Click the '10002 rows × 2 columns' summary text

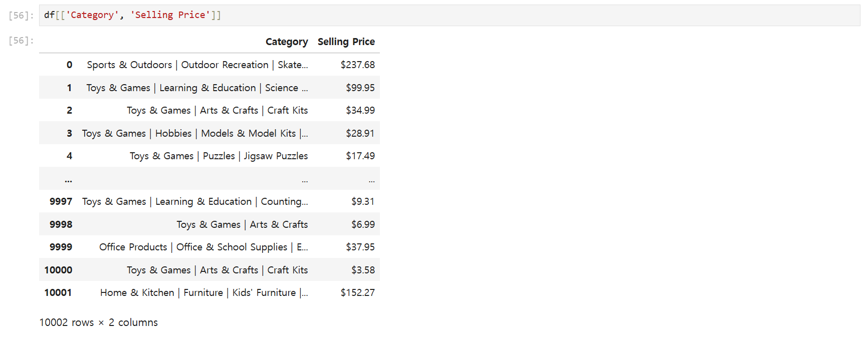[x=98, y=322]
